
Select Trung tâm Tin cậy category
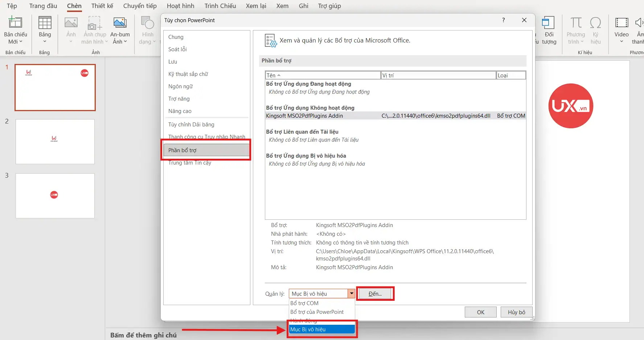pyautogui.click(x=189, y=163)
